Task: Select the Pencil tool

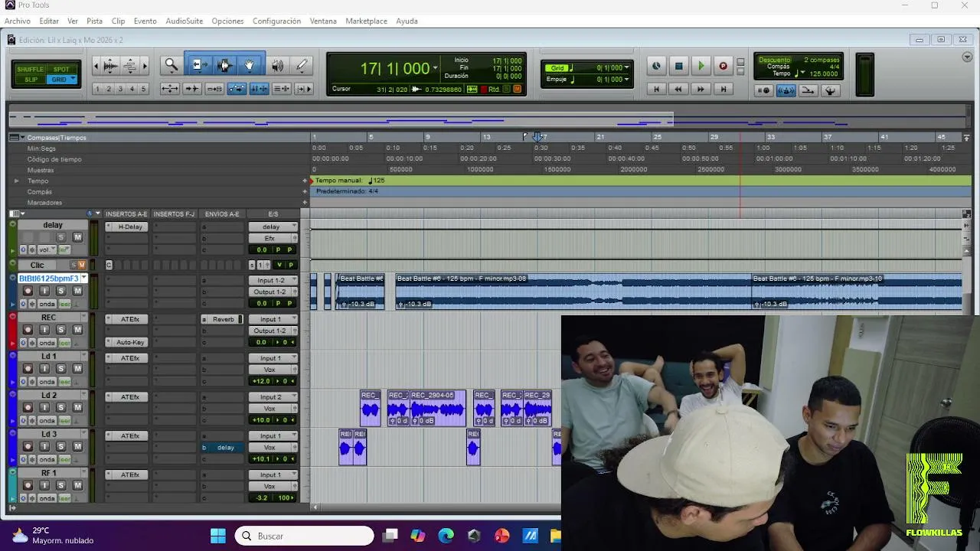Action: [302, 66]
